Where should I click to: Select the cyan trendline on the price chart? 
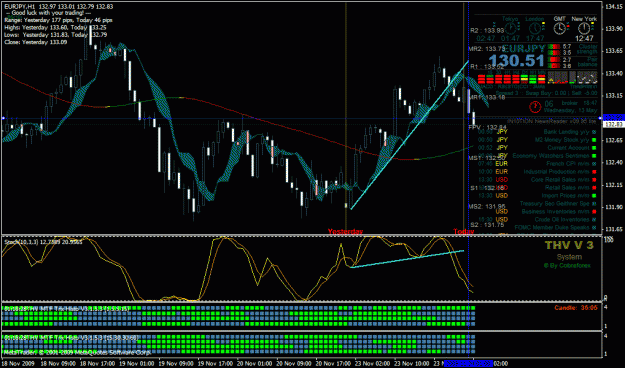(x=409, y=135)
